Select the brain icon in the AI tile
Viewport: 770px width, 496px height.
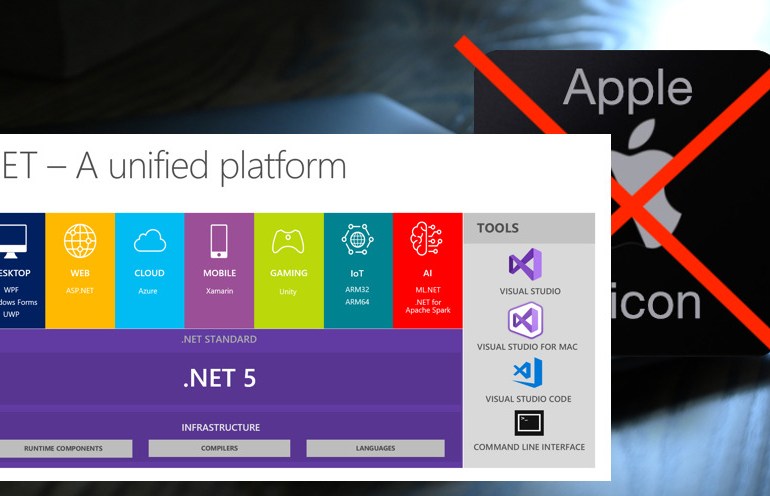point(426,239)
